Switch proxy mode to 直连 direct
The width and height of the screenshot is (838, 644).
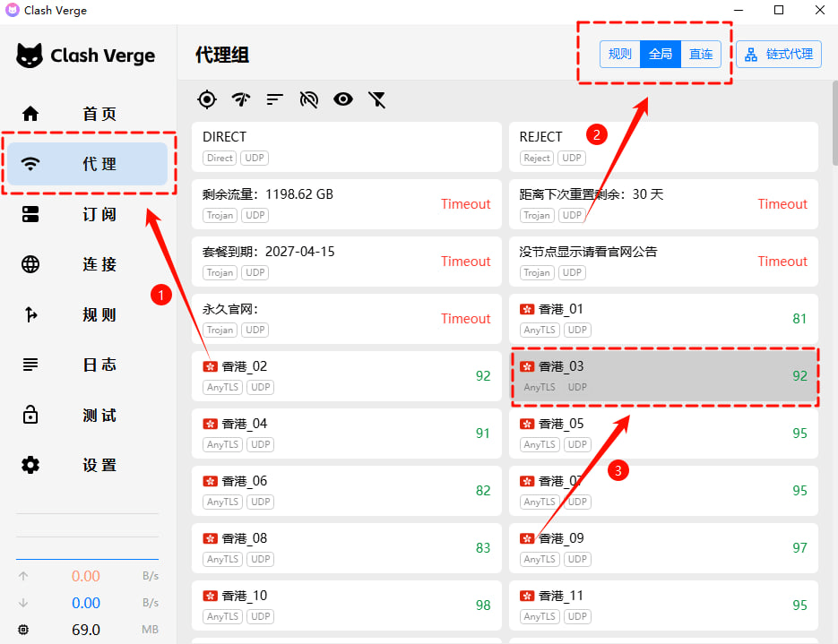coord(701,54)
